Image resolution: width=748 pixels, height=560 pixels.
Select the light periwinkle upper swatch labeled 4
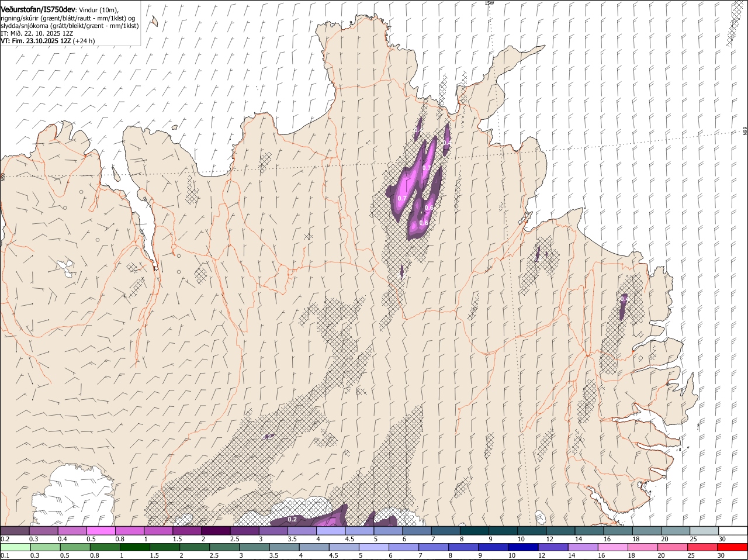(331, 531)
